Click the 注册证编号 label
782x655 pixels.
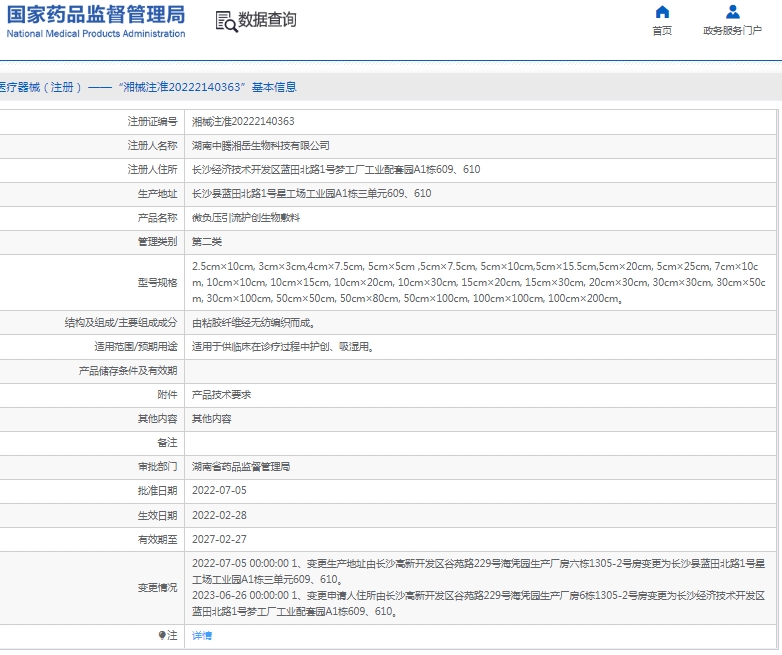point(152,121)
